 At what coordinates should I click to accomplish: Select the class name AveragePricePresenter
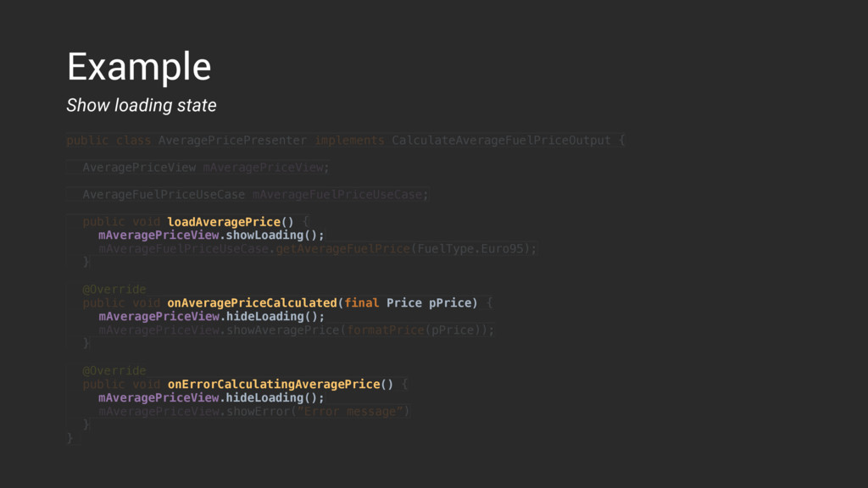point(232,141)
